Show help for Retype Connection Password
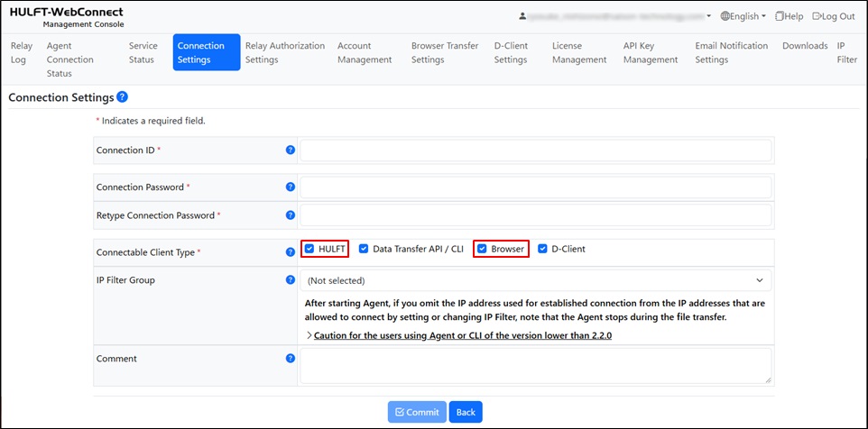868x429 pixels. click(290, 215)
